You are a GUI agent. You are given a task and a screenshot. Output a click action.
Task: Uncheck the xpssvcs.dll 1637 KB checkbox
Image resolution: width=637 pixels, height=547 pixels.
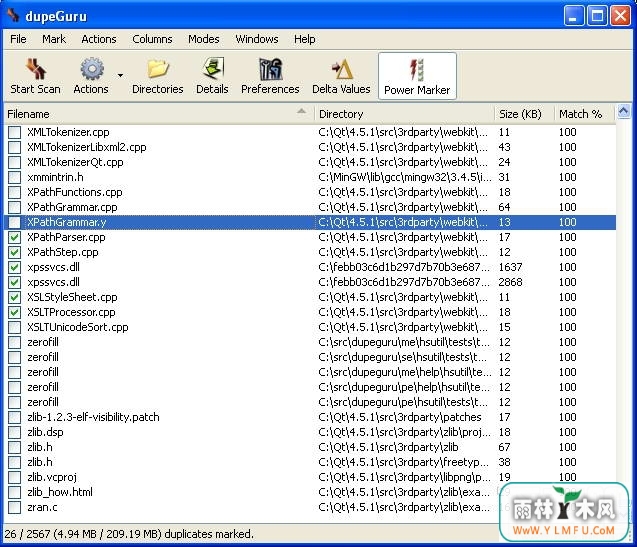15,267
